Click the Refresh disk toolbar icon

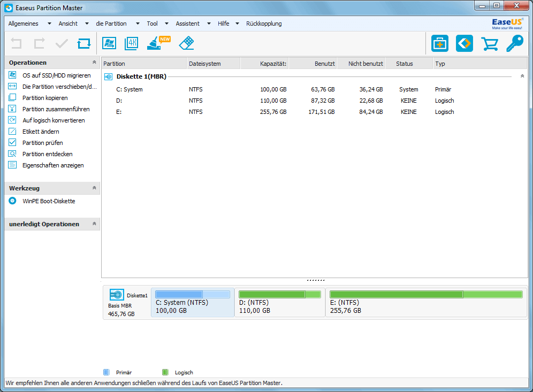click(x=84, y=43)
